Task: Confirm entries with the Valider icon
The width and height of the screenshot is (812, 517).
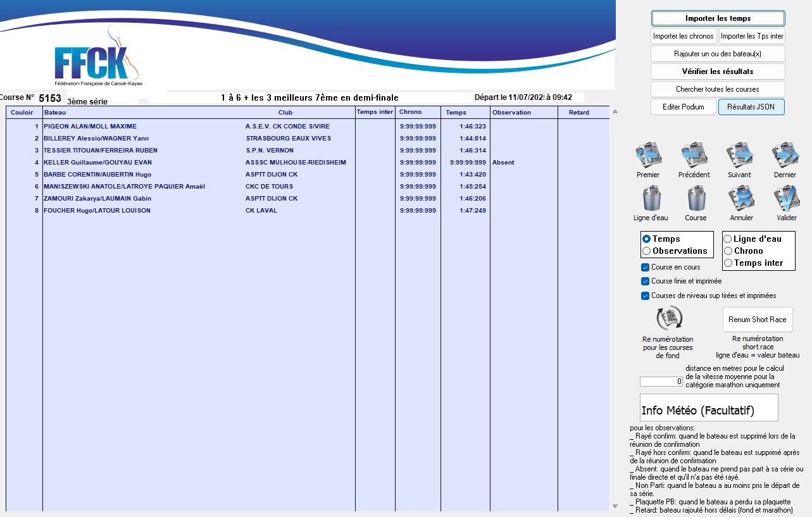Action: point(786,199)
